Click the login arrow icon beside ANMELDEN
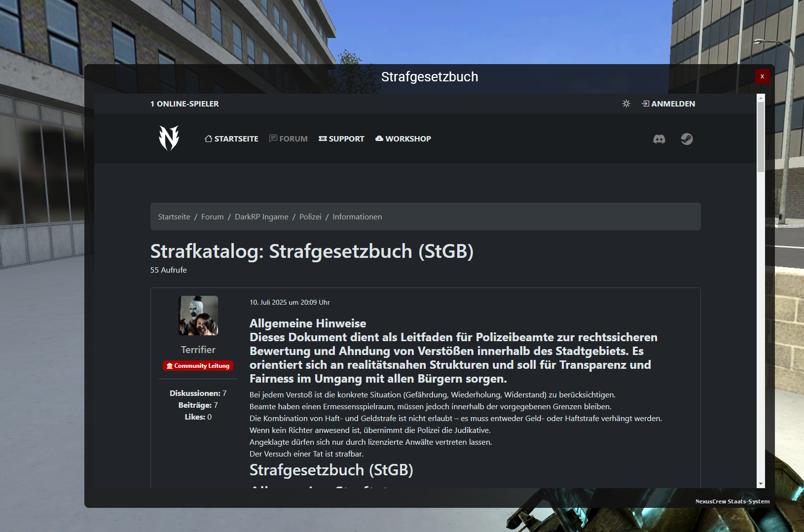 click(x=645, y=104)
